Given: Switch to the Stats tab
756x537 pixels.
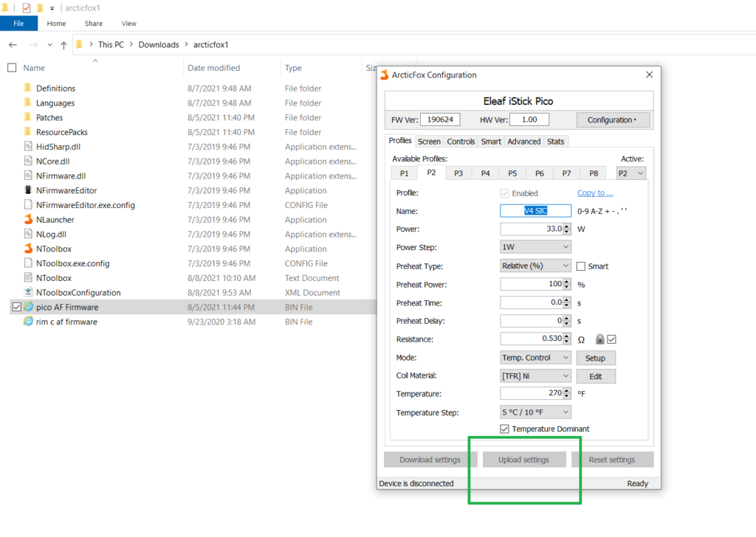Looking at the screenshot, I should [x=555, y=141].
